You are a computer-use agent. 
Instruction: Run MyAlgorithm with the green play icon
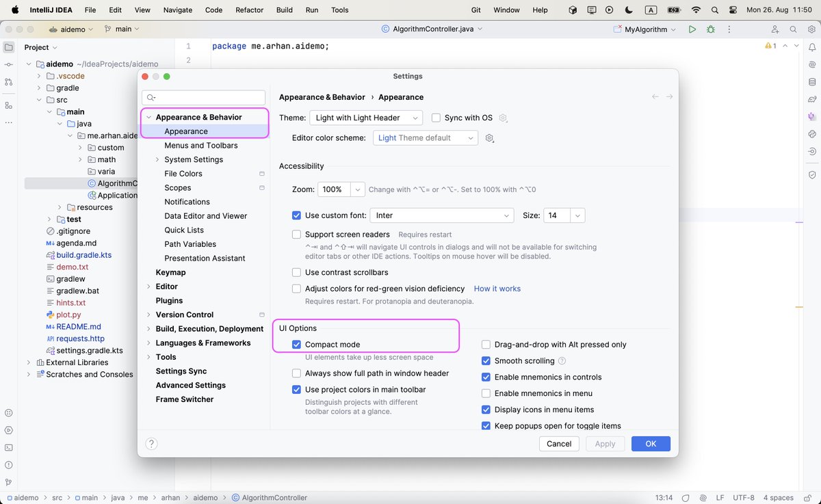coord(692,29)
